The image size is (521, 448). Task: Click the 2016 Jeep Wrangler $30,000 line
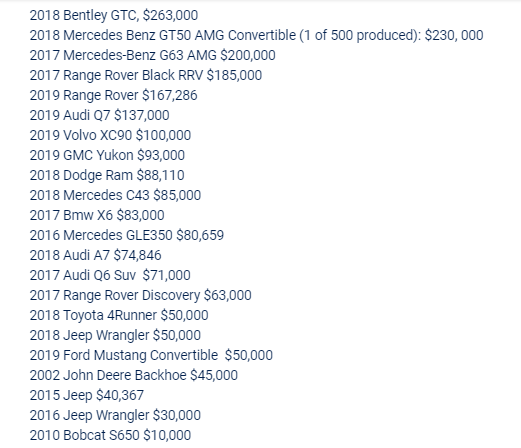pyautogui.click(x=115, y=415)
